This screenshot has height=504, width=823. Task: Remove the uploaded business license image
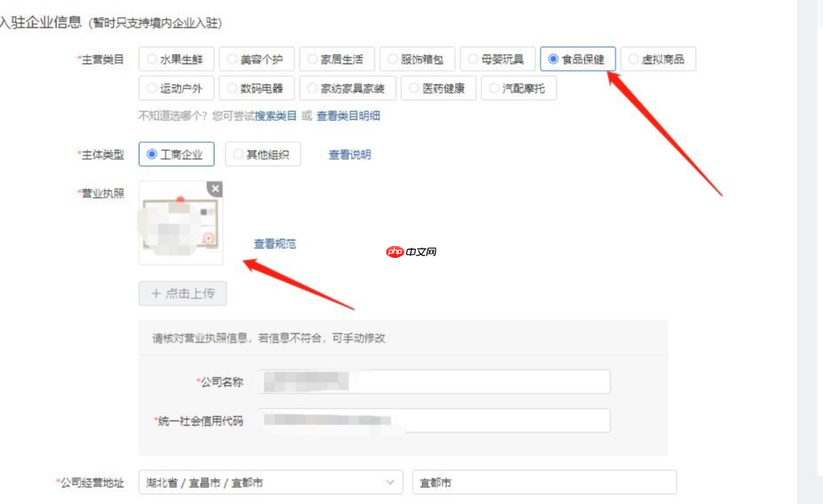215,189
